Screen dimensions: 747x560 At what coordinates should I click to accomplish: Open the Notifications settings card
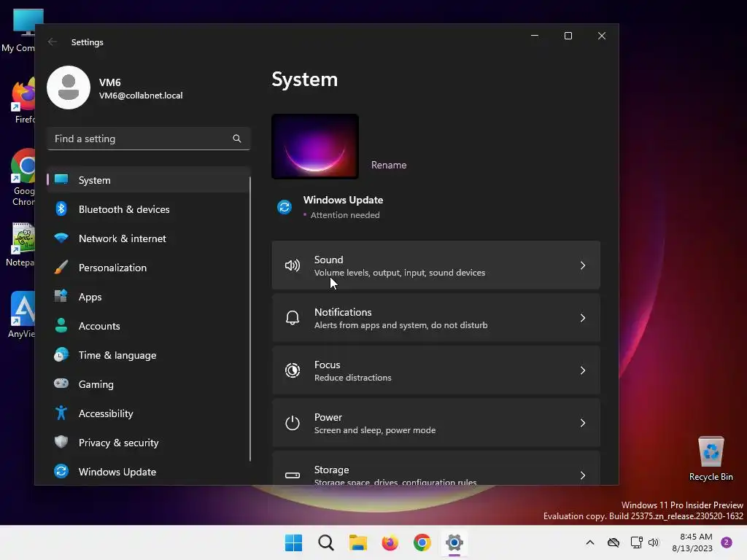coord(436,318)
